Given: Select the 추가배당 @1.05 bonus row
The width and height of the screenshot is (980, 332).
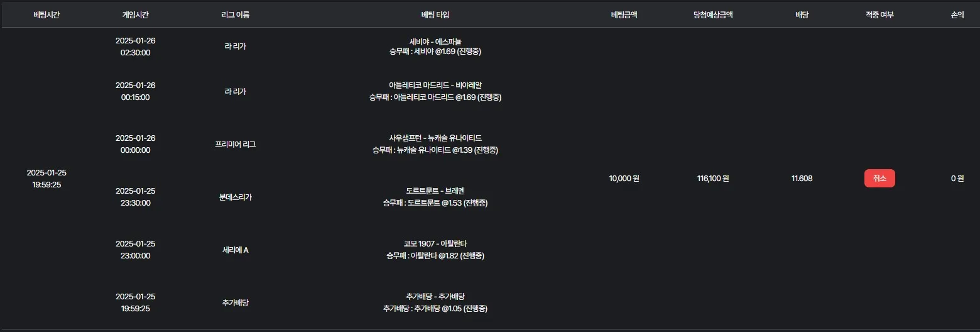Looking at the screenshot, I should point(435,302).
